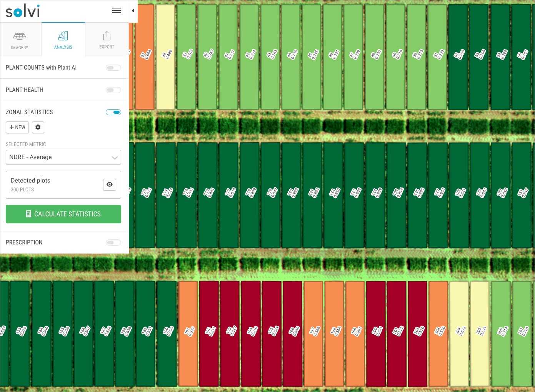Toggle Detected plots visibility eye
This screenshot has height=392, width=535.
click(x=110, y=184)
